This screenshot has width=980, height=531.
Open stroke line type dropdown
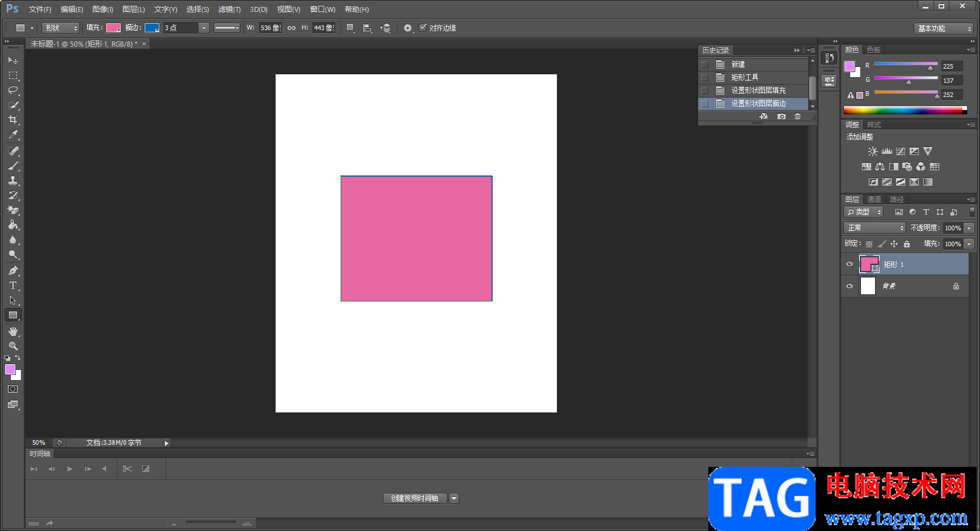click(x=227, y=28)
